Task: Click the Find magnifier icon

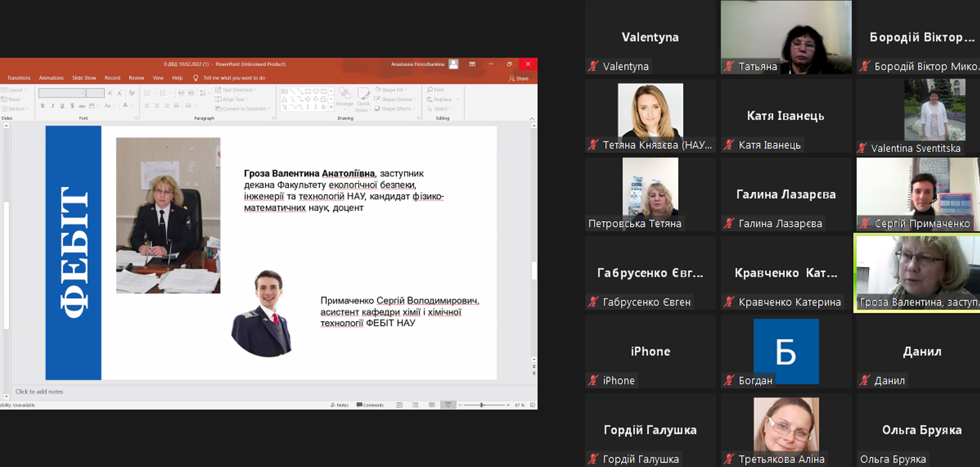Action: coord(430,90)
